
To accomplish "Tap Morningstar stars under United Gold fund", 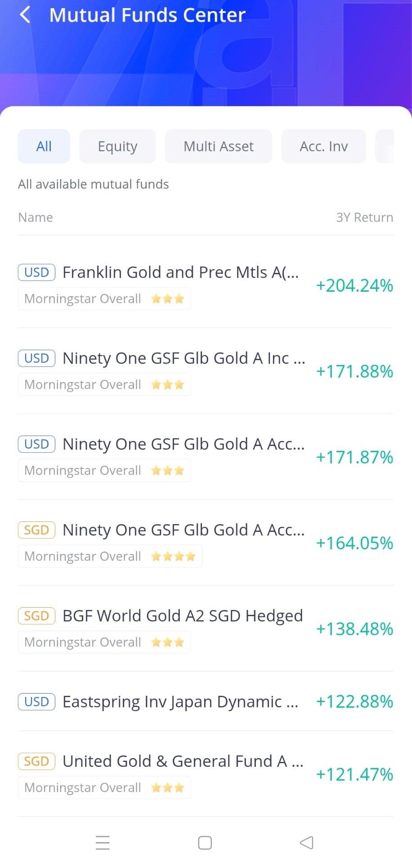I will (x=167, y=788).
